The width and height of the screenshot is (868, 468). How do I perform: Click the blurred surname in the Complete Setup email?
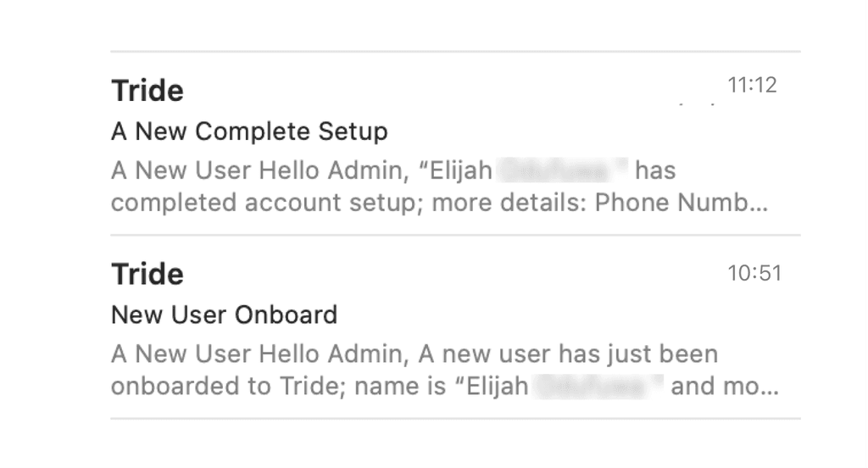561,170
